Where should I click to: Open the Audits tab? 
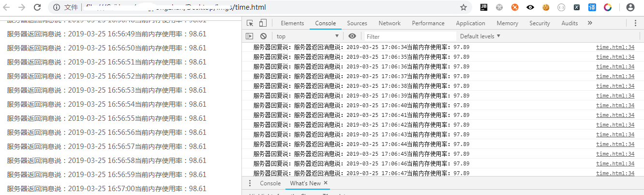click(569, 23)
